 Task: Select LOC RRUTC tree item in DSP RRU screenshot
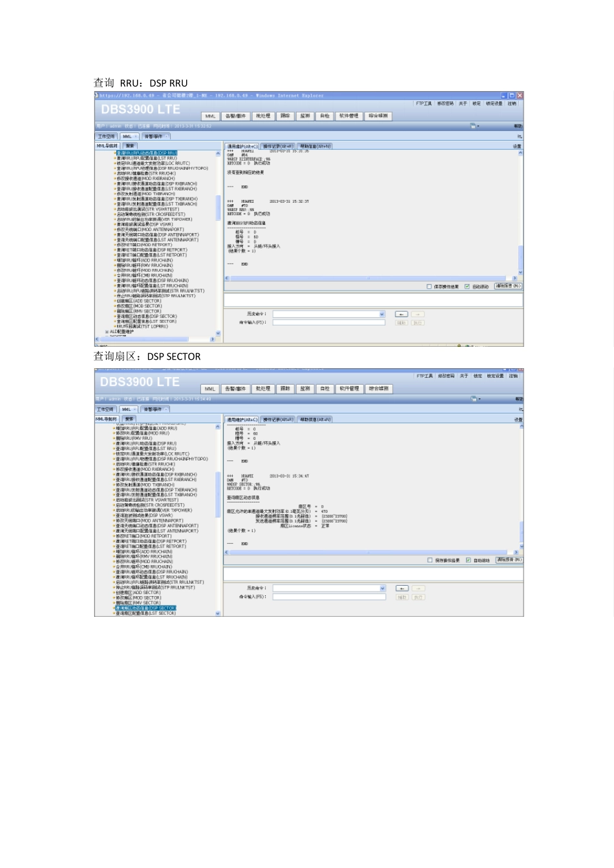pos(153,163)
